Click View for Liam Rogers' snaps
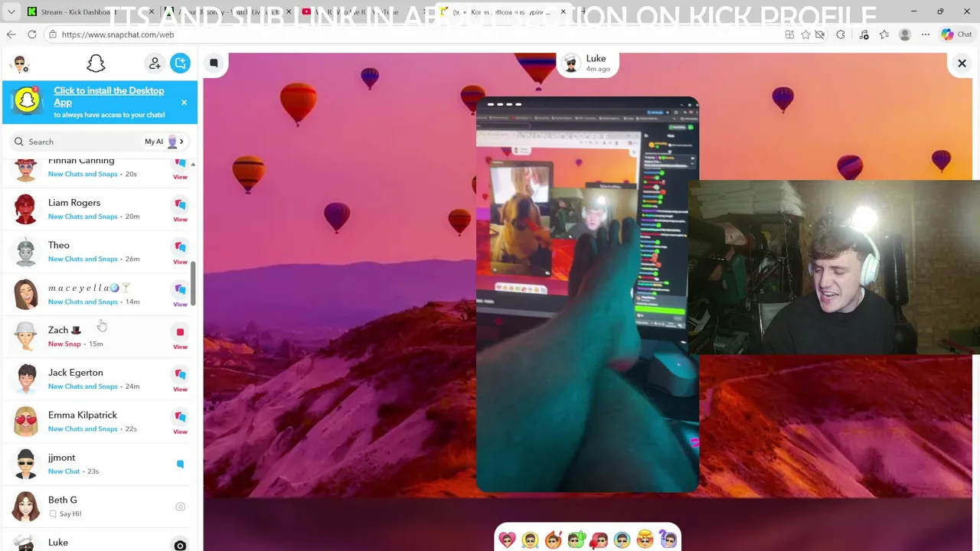Viewport: 980px width, 551px height. pyautogui.click(x=180, y=219)
